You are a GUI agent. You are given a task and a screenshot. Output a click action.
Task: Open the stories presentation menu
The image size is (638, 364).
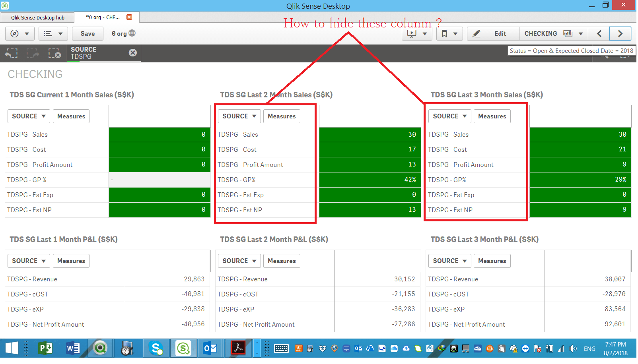pos(416,34)
